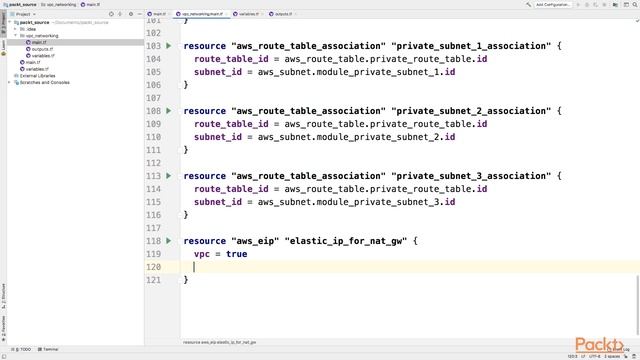Click the line:column position in status bar
Screen dimensions: 640x360
point(572,356)
